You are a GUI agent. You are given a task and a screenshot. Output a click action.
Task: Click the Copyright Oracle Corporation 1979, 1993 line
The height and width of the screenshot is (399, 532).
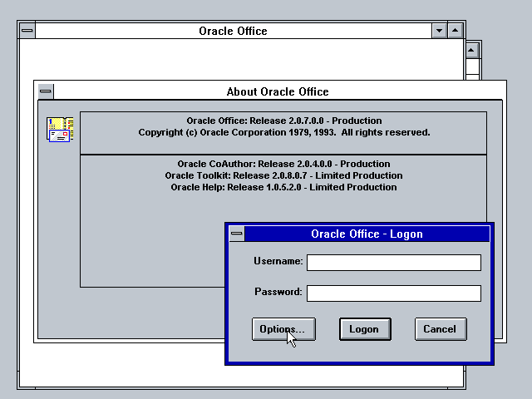284,132
